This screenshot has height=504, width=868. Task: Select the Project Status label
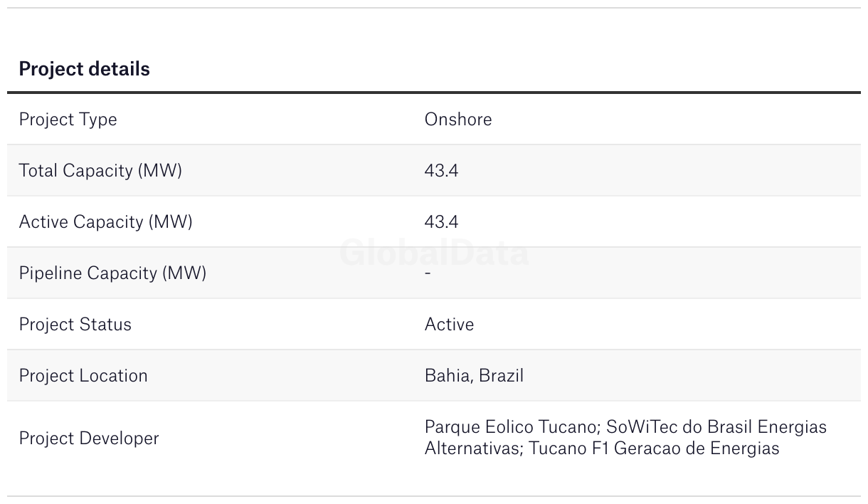pyautogui.click(x=75, y=325)
